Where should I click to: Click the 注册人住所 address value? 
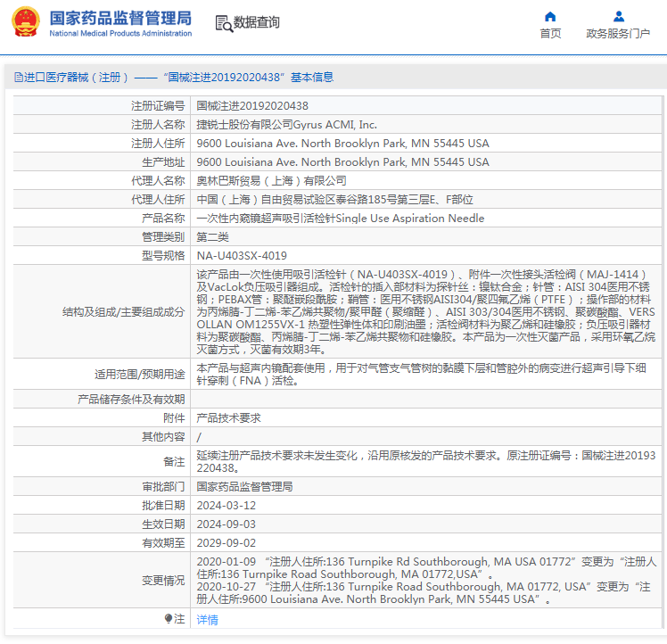[x=342, y=144]
